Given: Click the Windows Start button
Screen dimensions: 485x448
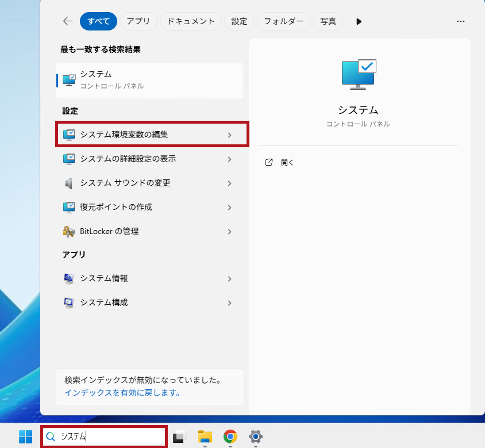Looking at the screenshot, I should [x=23, y=437].
